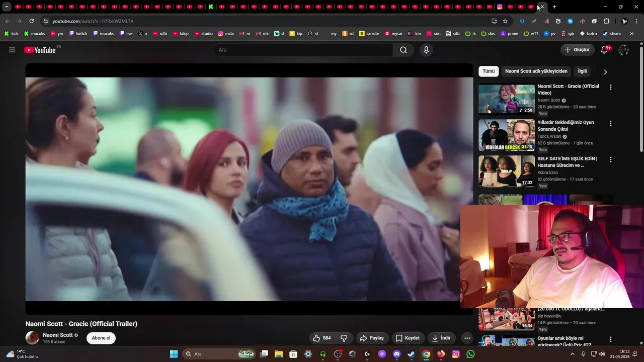Open File Explorer from the taskbar
Viewport: 644px width, 362px height.
click(279, 354)
